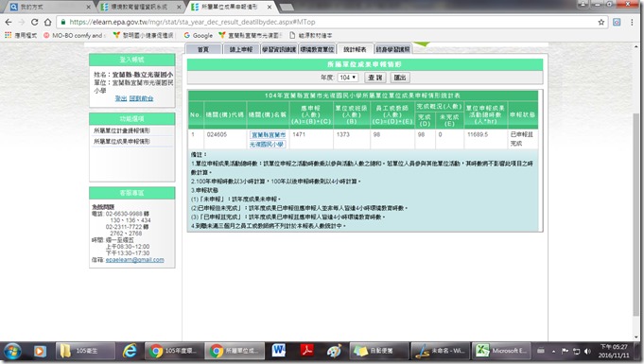The width and height of the screenshot is (644, 364).
Task: Close the active 所屬單位成果申報情形 tab
Action: tap(270, 7)
